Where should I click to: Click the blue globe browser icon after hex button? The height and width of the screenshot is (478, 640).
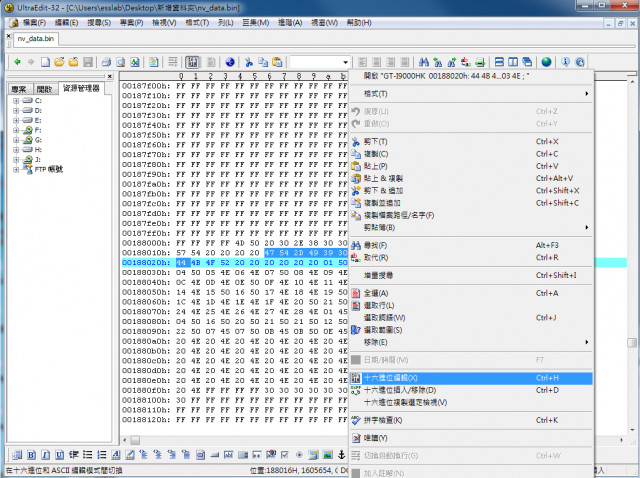(230, 62)
